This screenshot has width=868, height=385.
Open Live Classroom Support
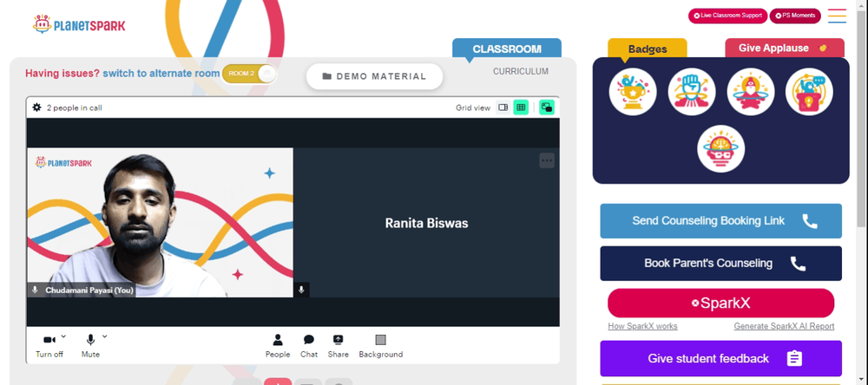click(x=727, y=16)
